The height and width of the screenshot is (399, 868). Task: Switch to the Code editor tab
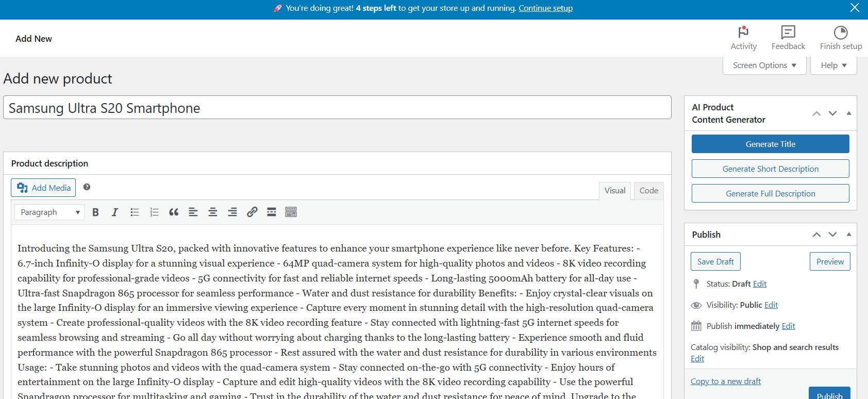(648, 191)
